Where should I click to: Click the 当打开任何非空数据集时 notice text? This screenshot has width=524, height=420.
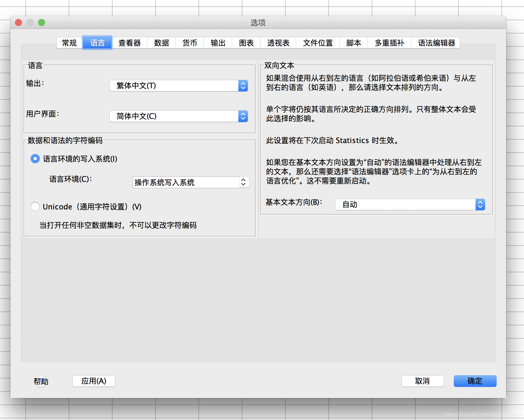118,225
